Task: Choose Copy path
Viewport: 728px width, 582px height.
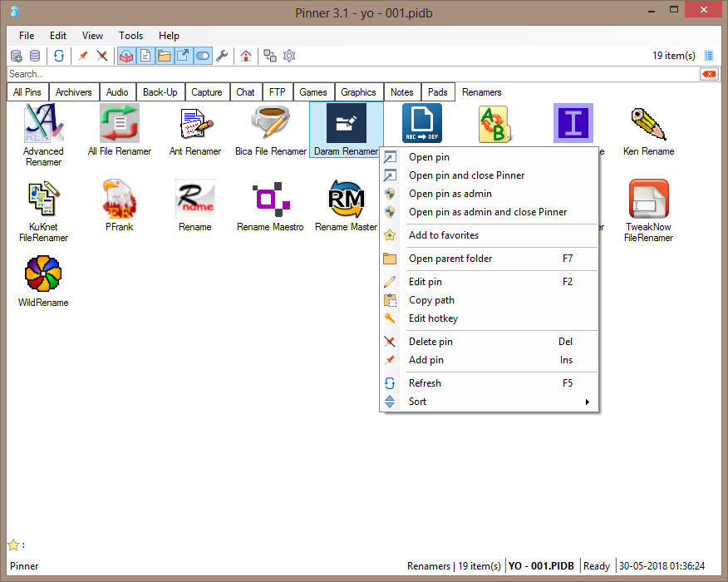Action: pyautogui.click(x=489, y=300)
